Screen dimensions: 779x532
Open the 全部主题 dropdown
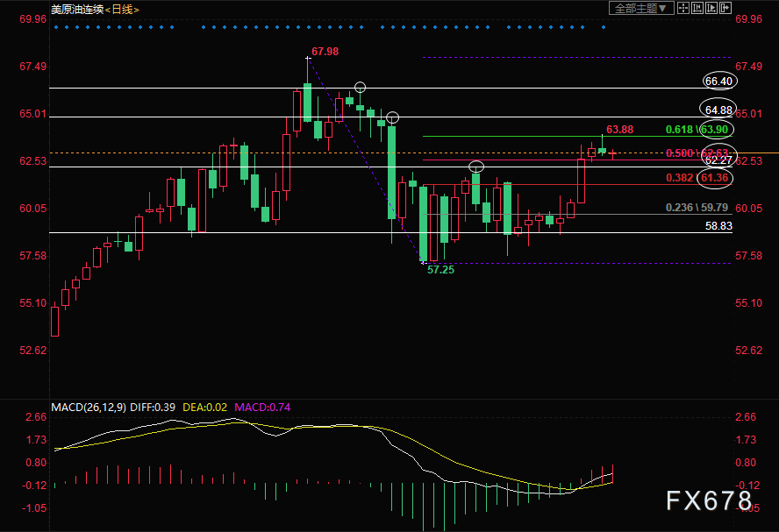tap(640, 8)
